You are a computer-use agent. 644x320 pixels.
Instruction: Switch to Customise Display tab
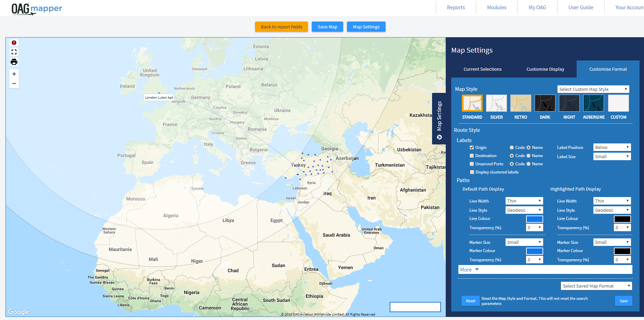coord(545,69)
